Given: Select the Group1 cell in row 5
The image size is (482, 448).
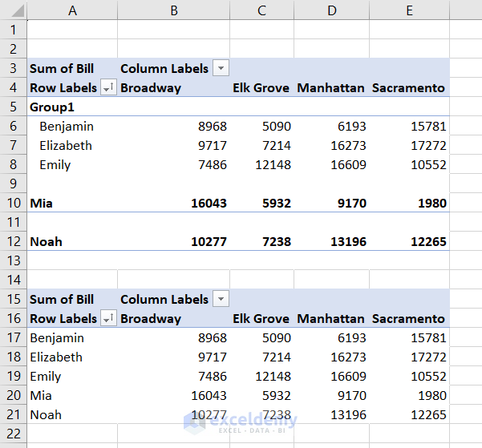Looking at the screenshot, I should click(48, 107).
